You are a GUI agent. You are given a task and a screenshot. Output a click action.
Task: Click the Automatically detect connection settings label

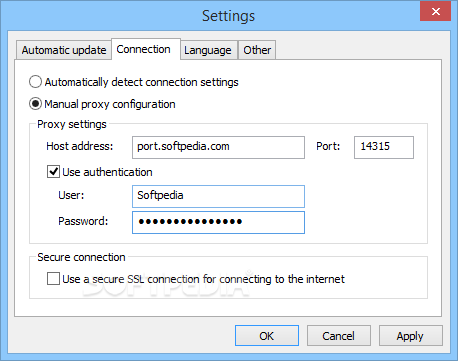point(142,82)
